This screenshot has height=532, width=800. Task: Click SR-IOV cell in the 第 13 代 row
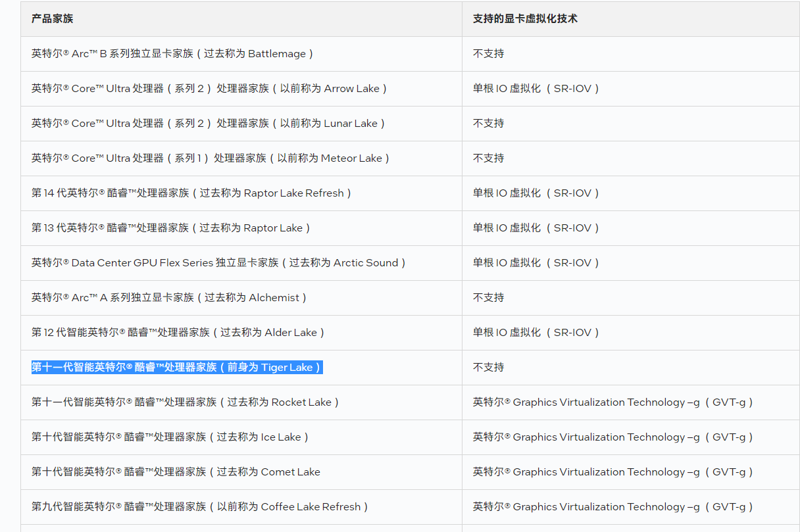(537, 228)
